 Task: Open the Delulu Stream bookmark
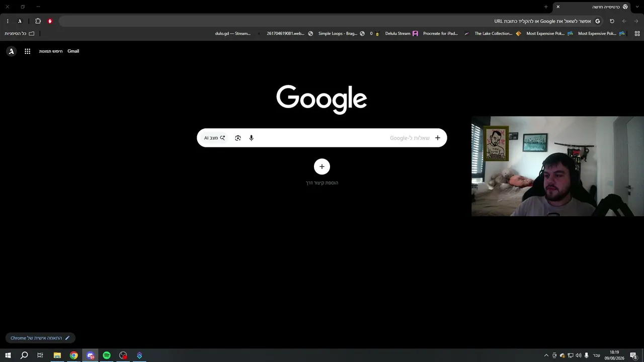coord(401,34)
